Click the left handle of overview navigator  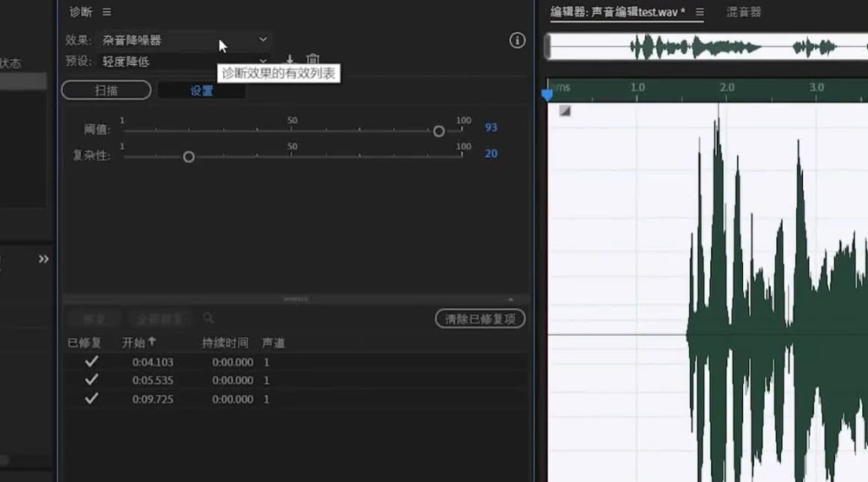tap(548, 47)
